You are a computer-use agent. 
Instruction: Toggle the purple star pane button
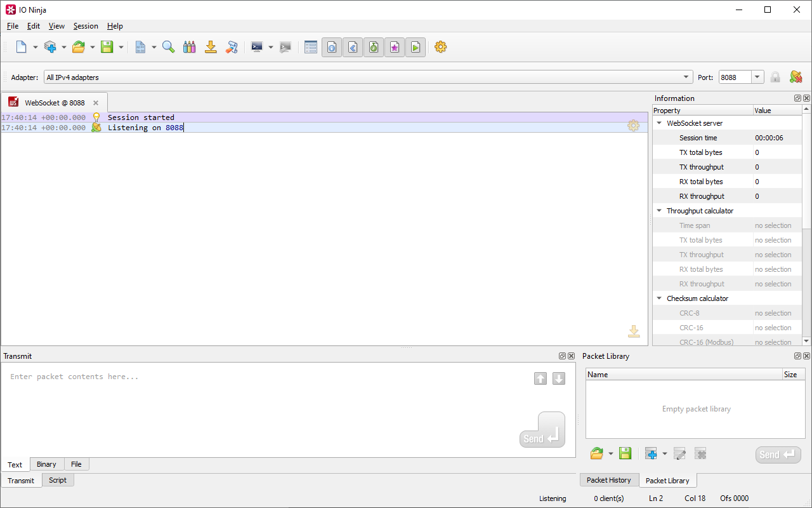tap(395, 48)
